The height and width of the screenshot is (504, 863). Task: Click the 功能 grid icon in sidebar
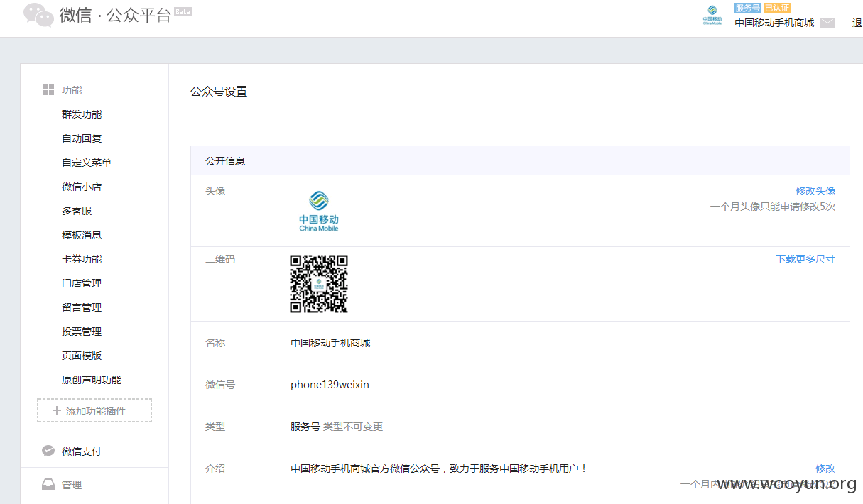coord(48,90)
